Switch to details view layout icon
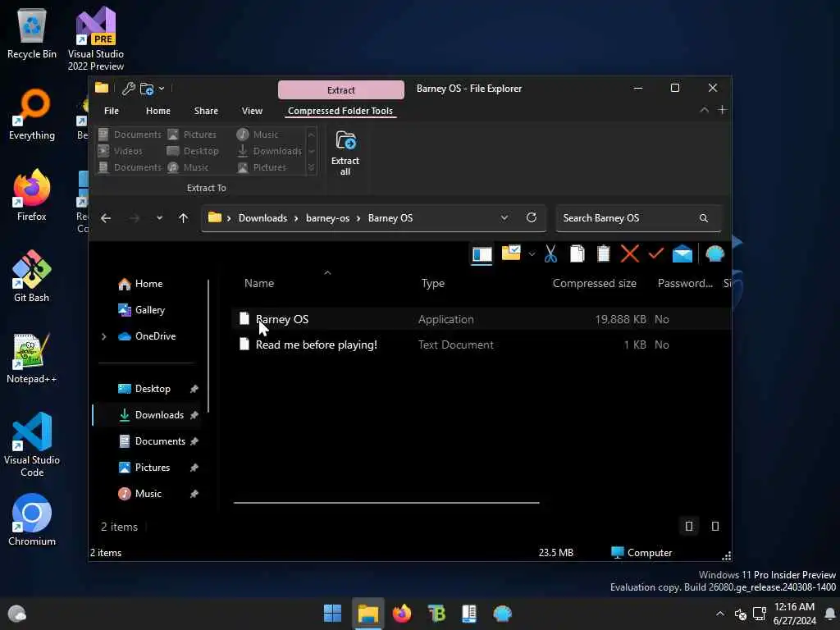840x630 pixels. tap(689, 527)
